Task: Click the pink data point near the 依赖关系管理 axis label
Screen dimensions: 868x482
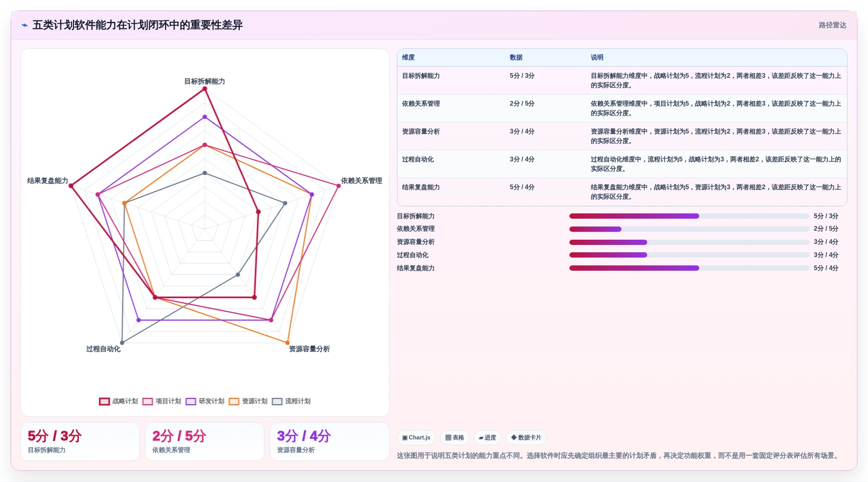Action: pos(339,186)
